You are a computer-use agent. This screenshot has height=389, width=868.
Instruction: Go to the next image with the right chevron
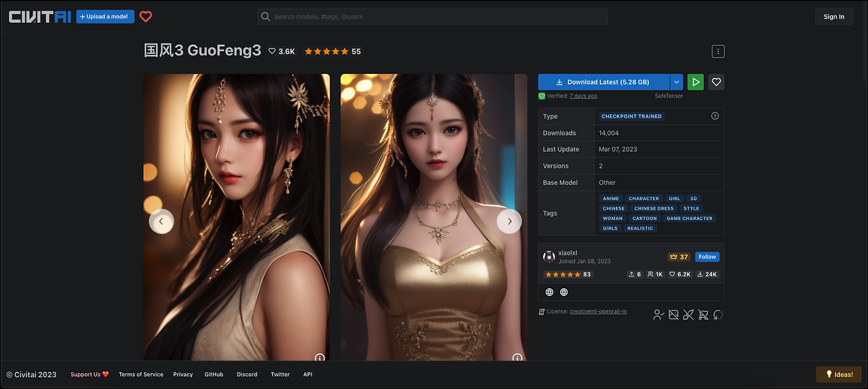pyautogui.click(x=509, y=221)
